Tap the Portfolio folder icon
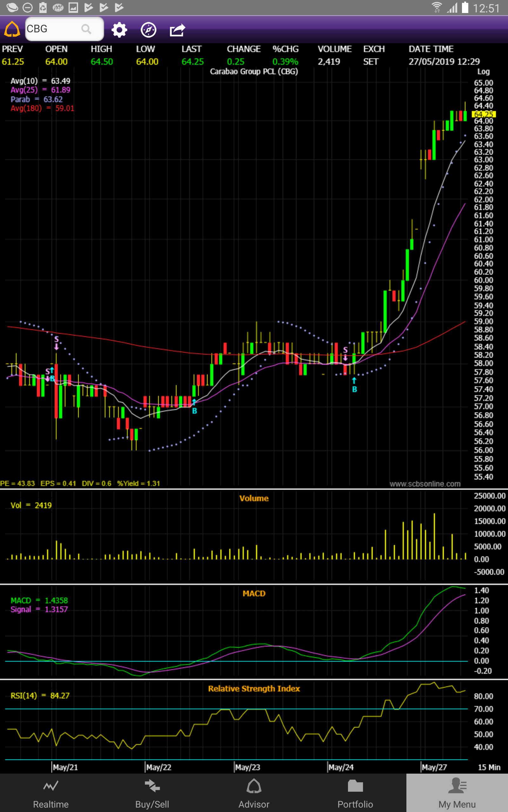508x812 pixels. coord(356,786)
